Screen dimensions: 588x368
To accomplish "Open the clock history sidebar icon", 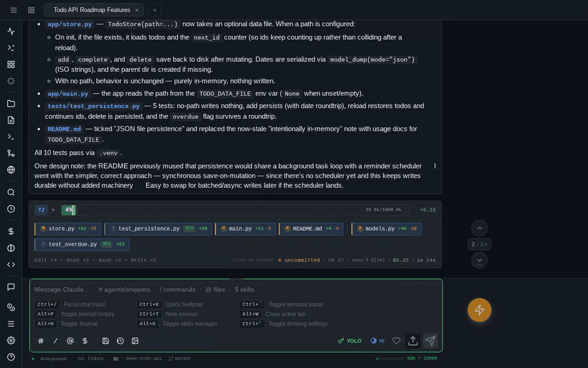I will pos(11,209).
